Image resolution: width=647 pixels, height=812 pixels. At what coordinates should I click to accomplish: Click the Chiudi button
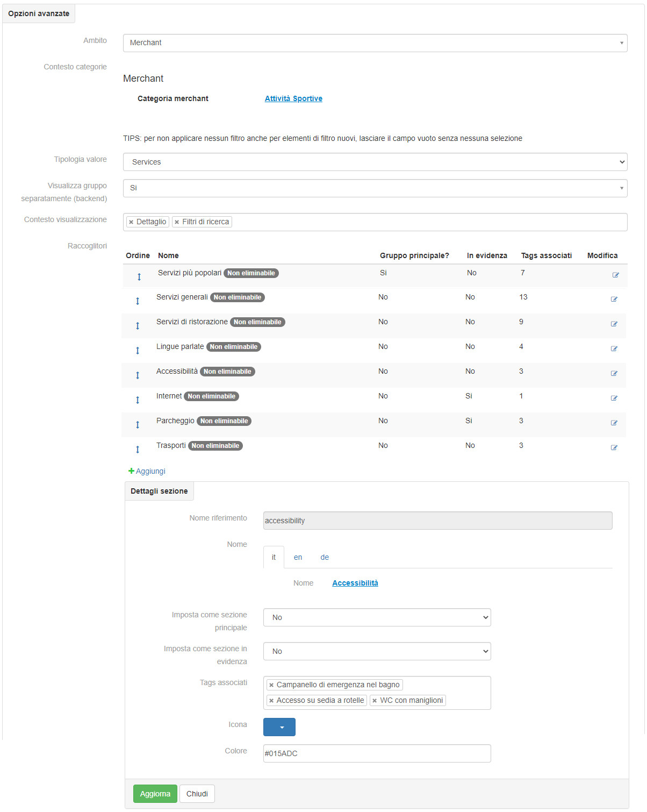pyautogui.click(x=197, y=794)
